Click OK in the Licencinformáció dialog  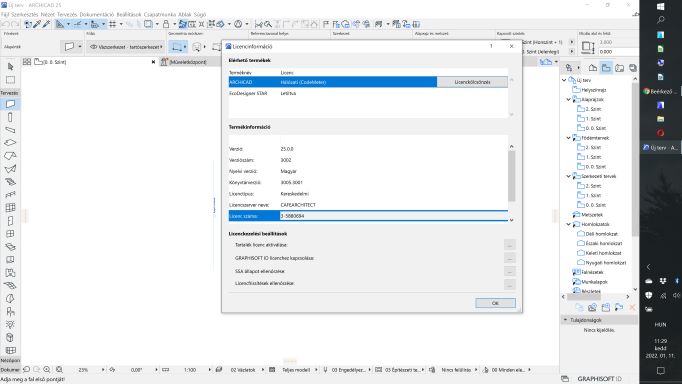(x=495, y=303)
